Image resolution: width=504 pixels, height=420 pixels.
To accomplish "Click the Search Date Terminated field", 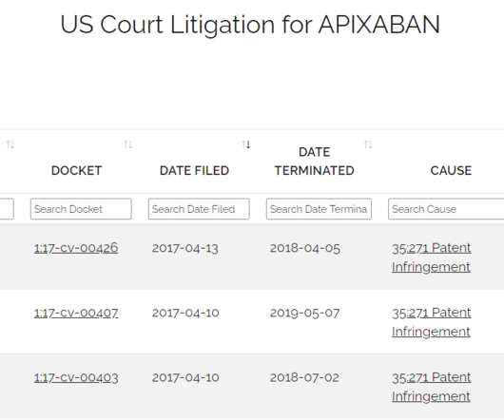I will click(x=319, y=209).
